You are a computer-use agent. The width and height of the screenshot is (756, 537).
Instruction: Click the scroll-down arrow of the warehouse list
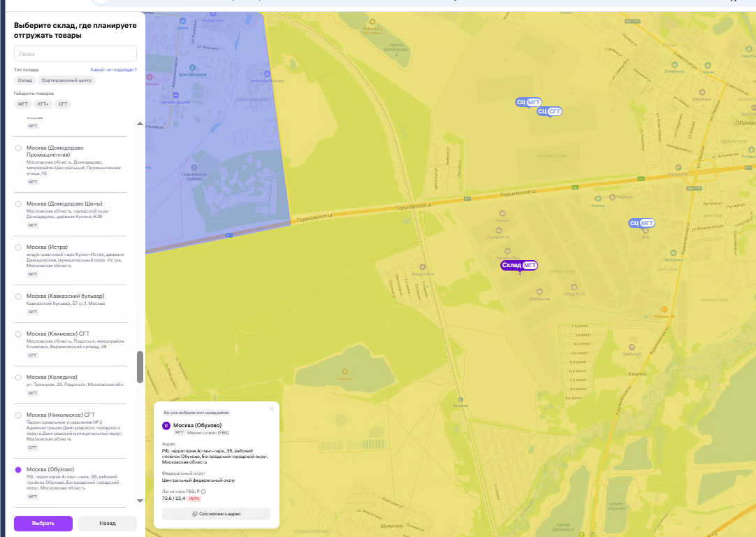tap(140, 501)
